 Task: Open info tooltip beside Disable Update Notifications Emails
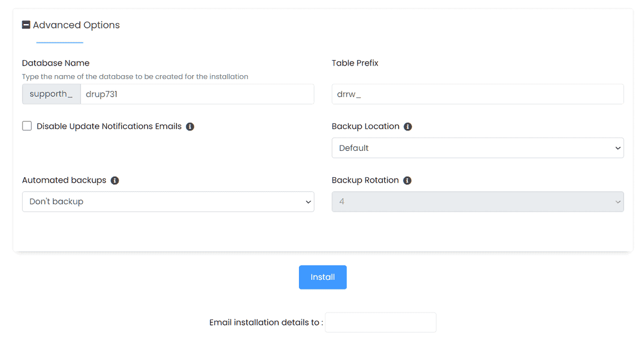190,126
